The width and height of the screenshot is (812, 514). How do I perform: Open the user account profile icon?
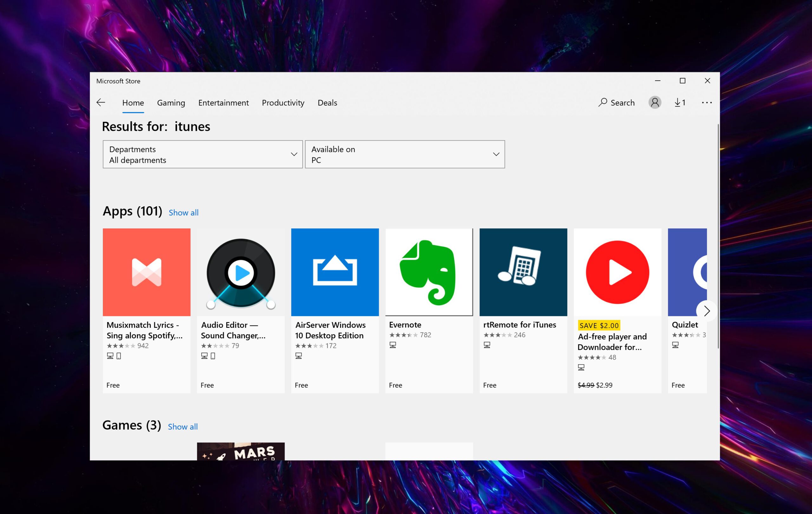click(655, 102)
